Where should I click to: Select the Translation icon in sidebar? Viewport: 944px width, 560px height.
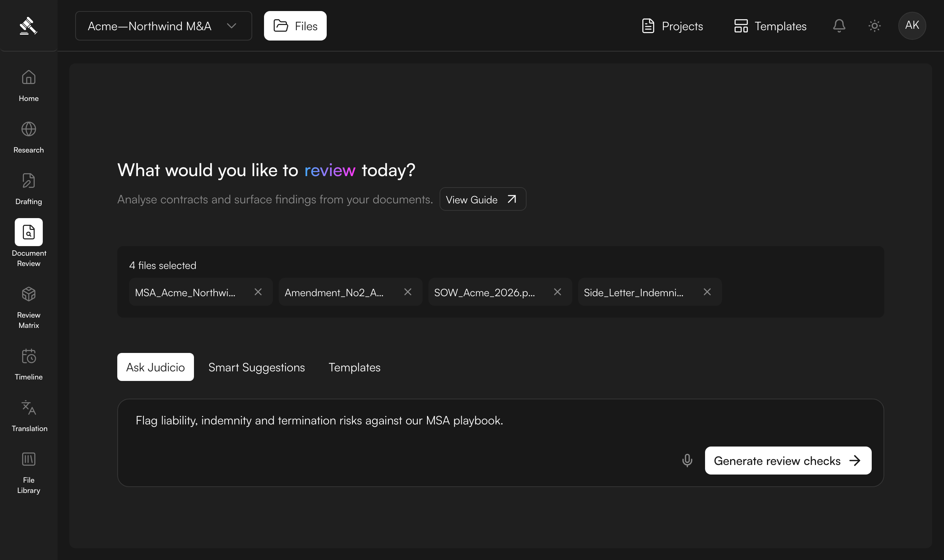[x=29, y=407]
